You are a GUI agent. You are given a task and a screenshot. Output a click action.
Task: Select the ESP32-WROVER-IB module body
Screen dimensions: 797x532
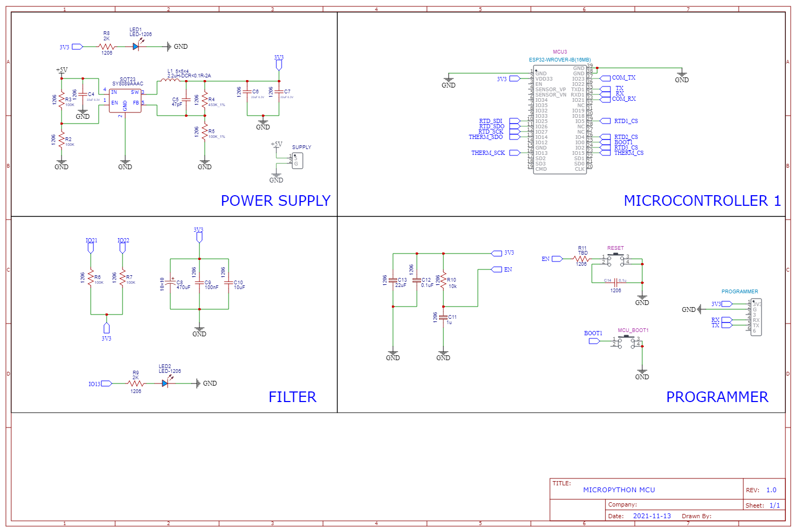click(560, 119)
